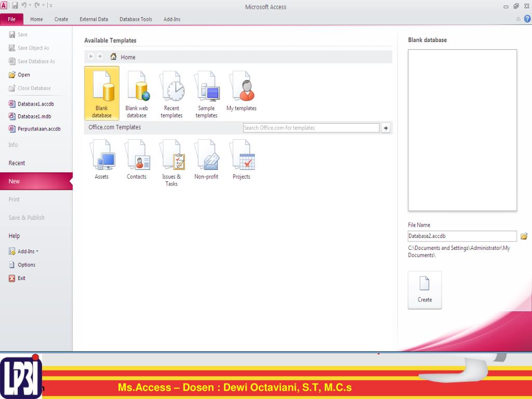The height and width of the screenshot is (399, 532).
Task: Open the Microsoft Access Help question icon
Action: [x=527, y=19]
